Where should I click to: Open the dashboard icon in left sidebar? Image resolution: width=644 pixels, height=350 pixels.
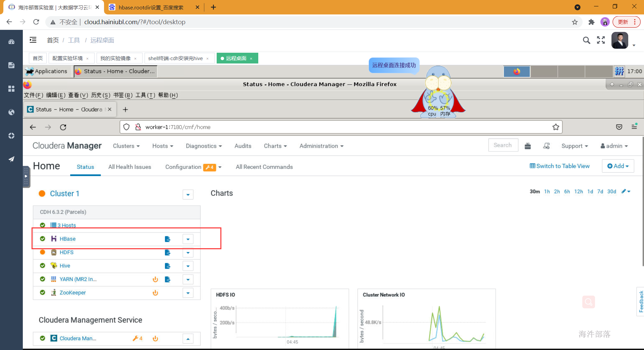coord(11,42)
